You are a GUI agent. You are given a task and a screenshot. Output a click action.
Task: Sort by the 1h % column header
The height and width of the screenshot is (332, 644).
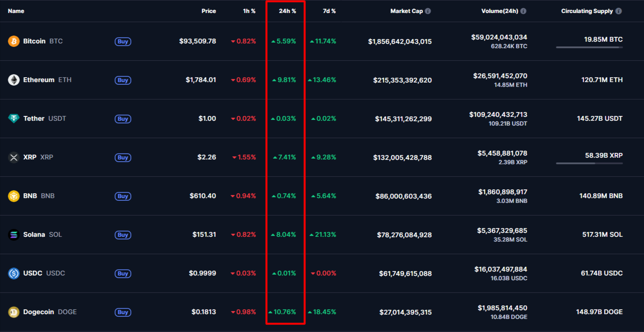click(x=249, y=11)
